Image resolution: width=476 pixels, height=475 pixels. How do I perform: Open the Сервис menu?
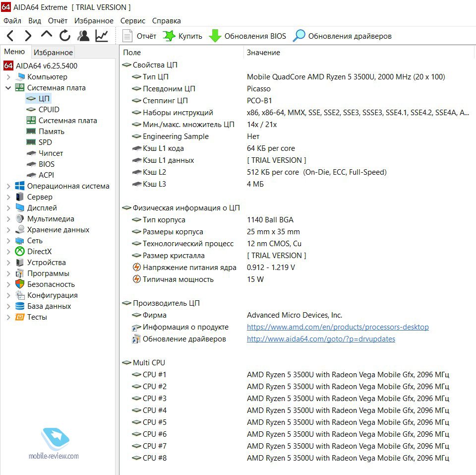pyautogui.click(x=132, y=21)
